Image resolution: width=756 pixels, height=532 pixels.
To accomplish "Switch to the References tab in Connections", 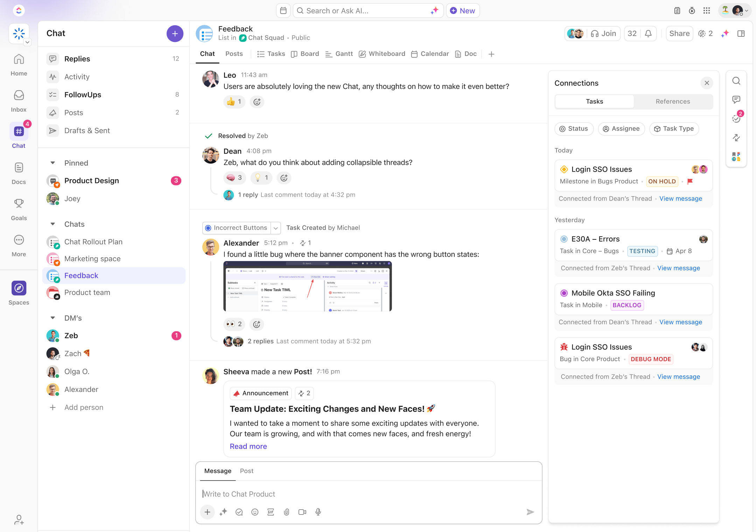I will click(672, 101).
